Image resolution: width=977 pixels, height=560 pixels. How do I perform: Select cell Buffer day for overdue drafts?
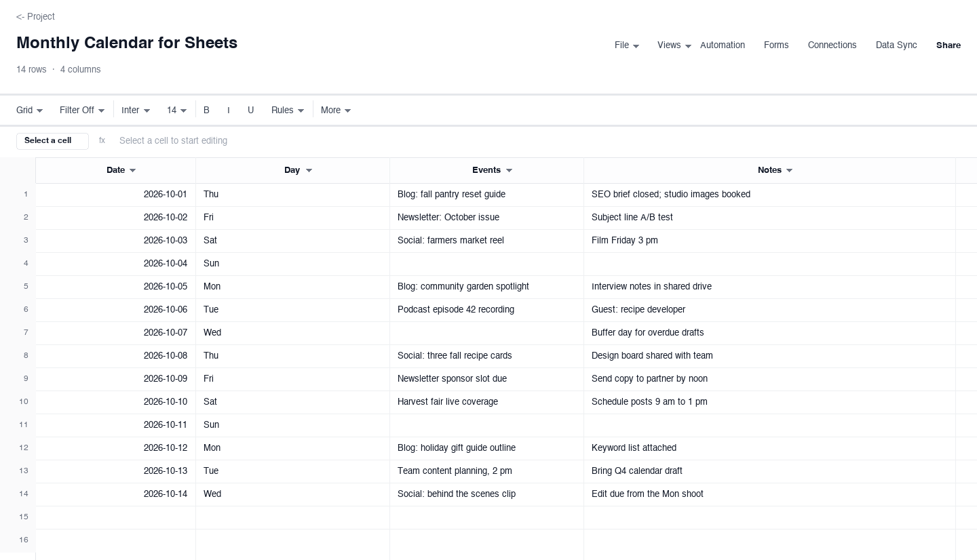(x=770, y=333)
